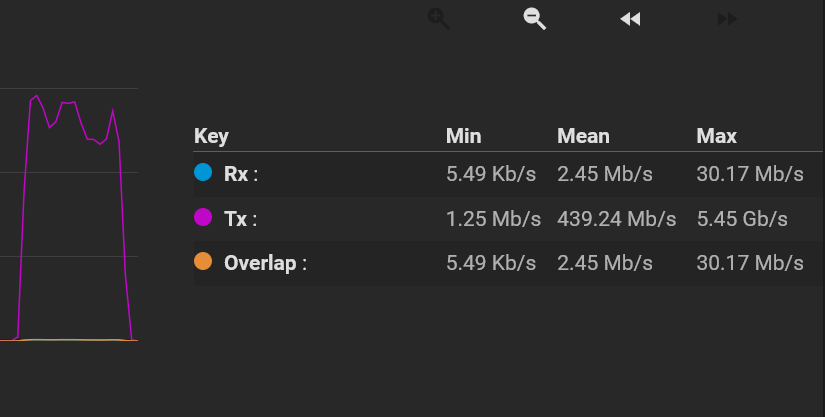Select the Rx legend label
825x417 pixels.
[x=241, y=174]
